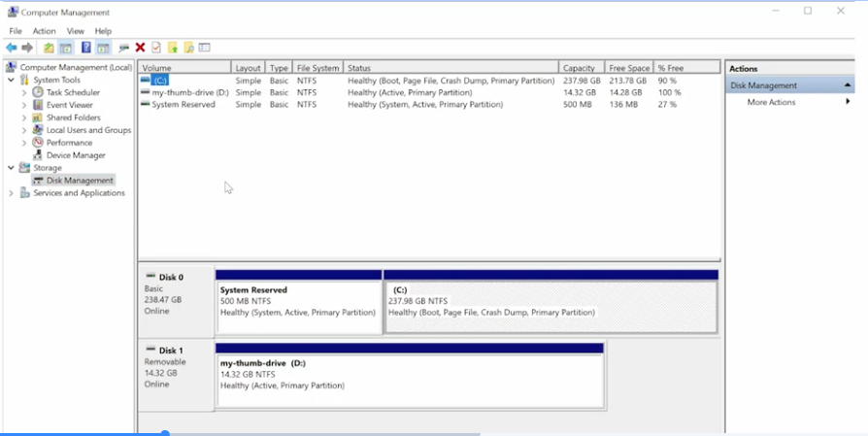Viewport: 868px width, 436px height.
Task: Sort volumes by Free Space column header
Action: (629, 68)
